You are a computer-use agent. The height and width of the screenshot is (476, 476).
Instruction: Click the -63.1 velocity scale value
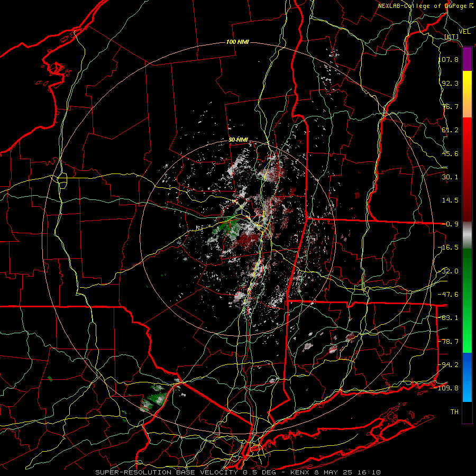coord(448,318)
